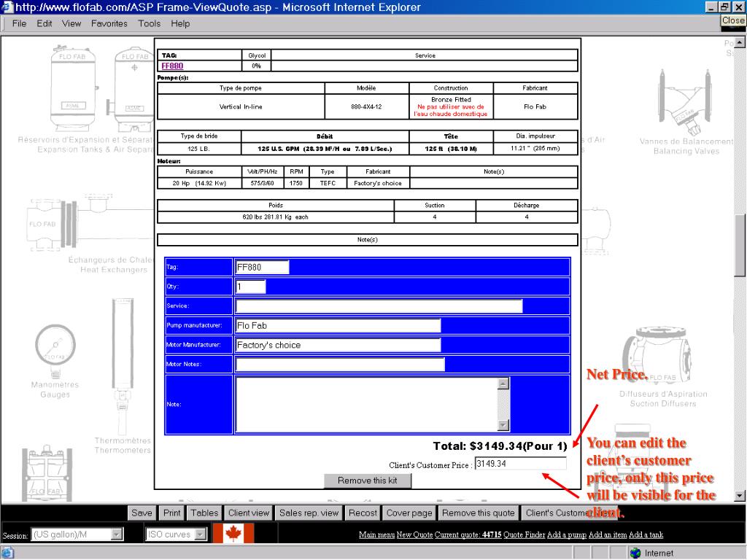Image resolution: width=747 pixels, height=560 pixels.
Task: Click the TEFC motor type cell
Action: click(x=328, y=183)
